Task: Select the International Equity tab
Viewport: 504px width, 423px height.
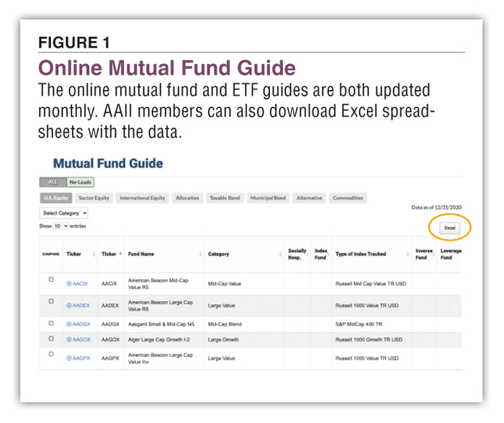Action: pyautogui.click(x=143, y=198)
